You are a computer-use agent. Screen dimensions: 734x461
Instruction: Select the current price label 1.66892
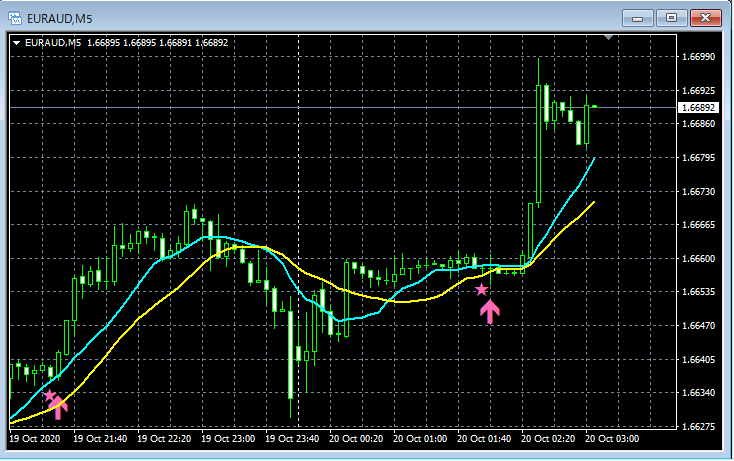[698, 108]
